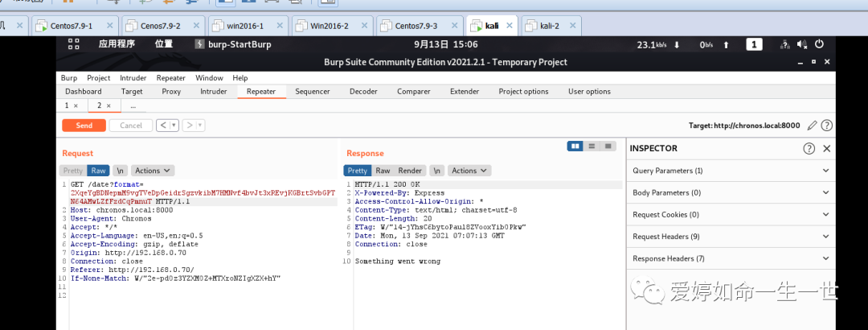Select top-bottom stacked layout icon
This screenshot has height=330, width=868.
click(x=592, y=146)
